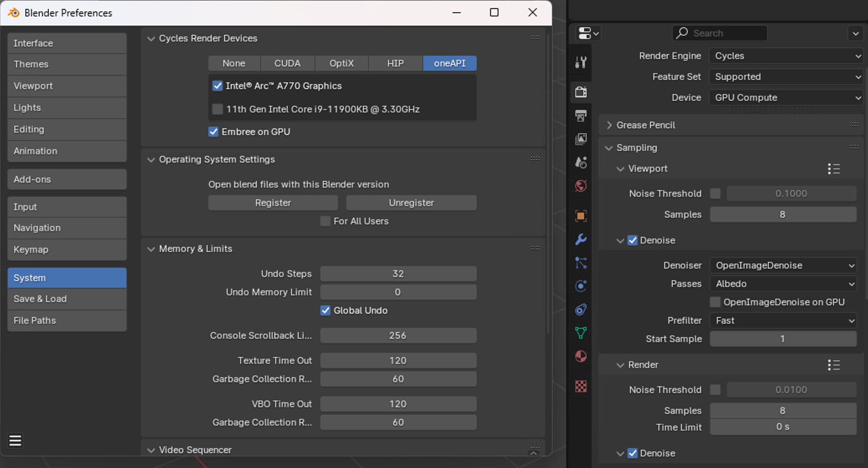Viewport: 868px width, 468px height.
Task: Open the Texture checkerboard tab icon
Action: (x=581, y=386)
